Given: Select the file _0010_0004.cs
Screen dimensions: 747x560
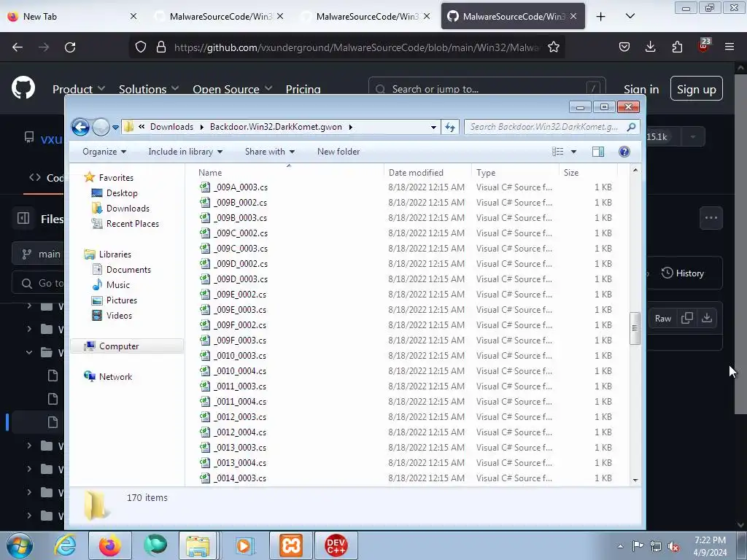Looking at the screenshot, I should (239, 370).
